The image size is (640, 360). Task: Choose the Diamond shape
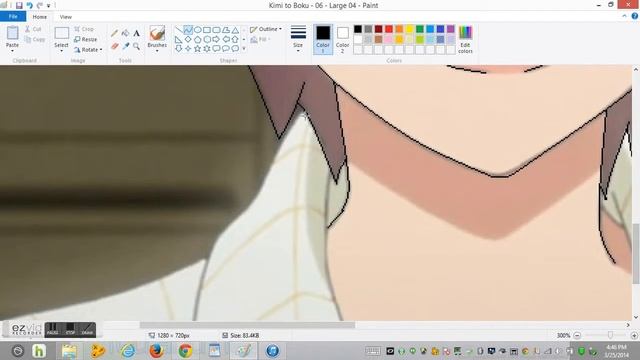click(x=188, y=40)
